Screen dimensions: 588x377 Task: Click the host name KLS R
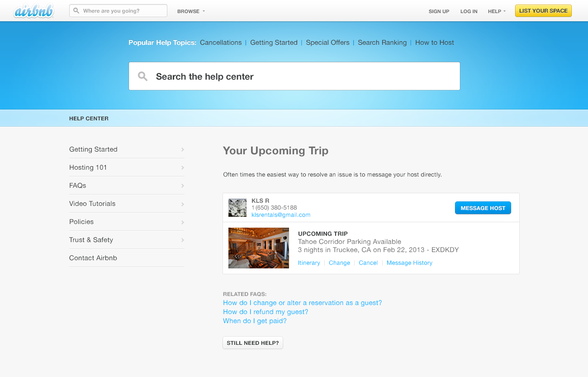tap(261, 200)
